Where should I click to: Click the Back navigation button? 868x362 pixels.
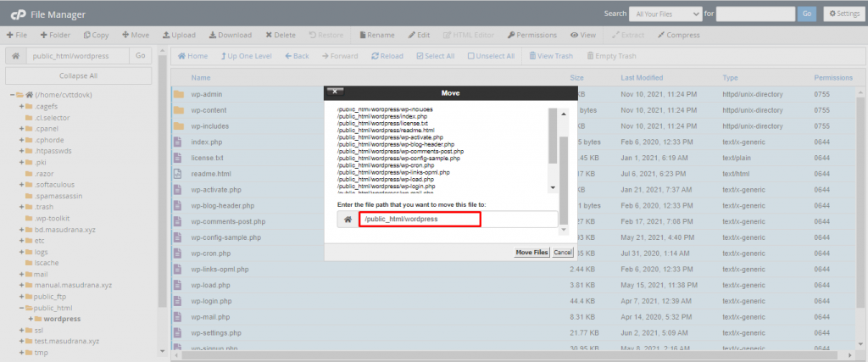click(x=297, y=56)
